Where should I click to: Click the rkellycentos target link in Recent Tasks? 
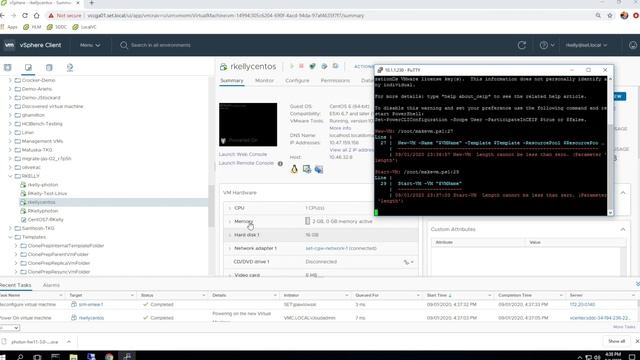point(91,318)
